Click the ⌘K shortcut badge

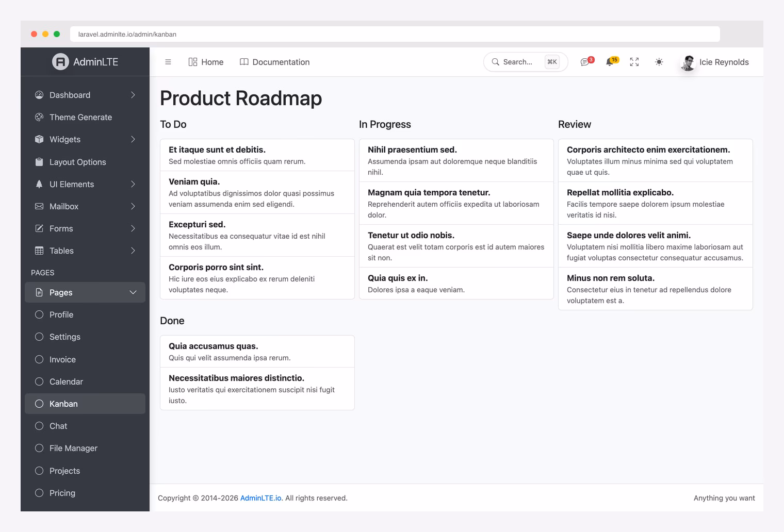pos(552,62)
